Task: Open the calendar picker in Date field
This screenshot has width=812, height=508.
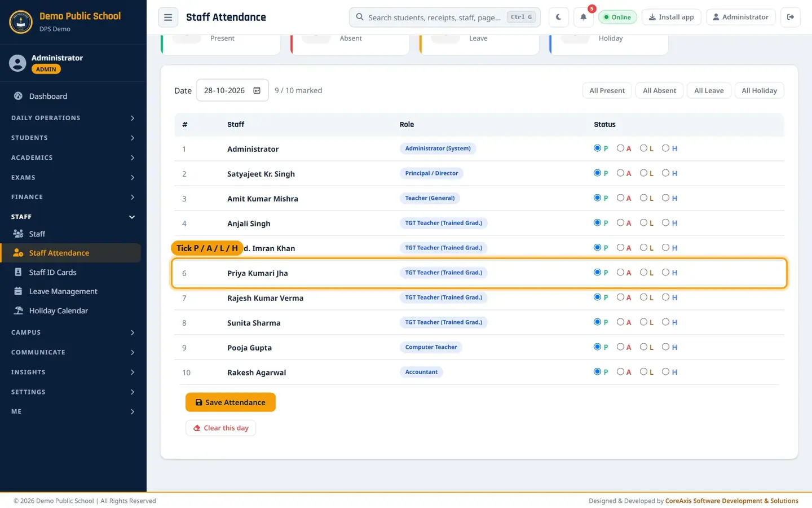Action: [257, 90]
